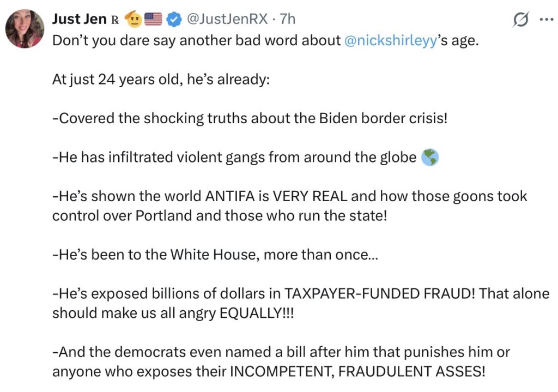
Task: Open the three-dot More options menu
Action: [545, 20]
